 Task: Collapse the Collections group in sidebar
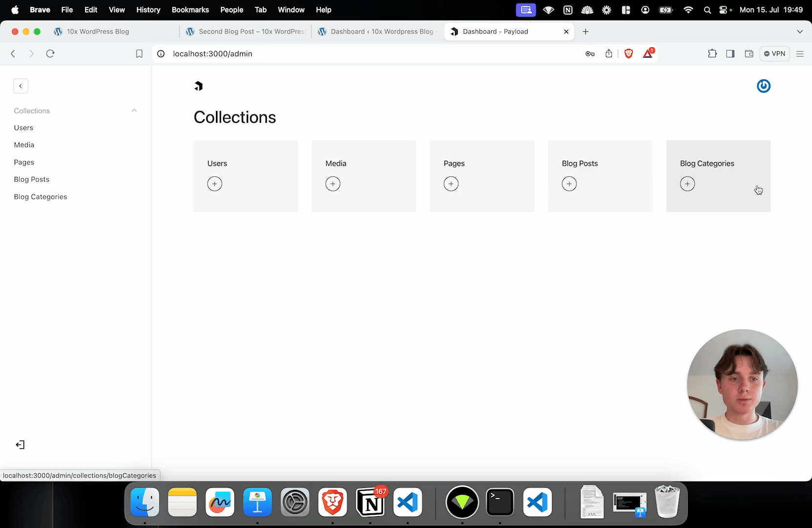click(x=134, y=110)
